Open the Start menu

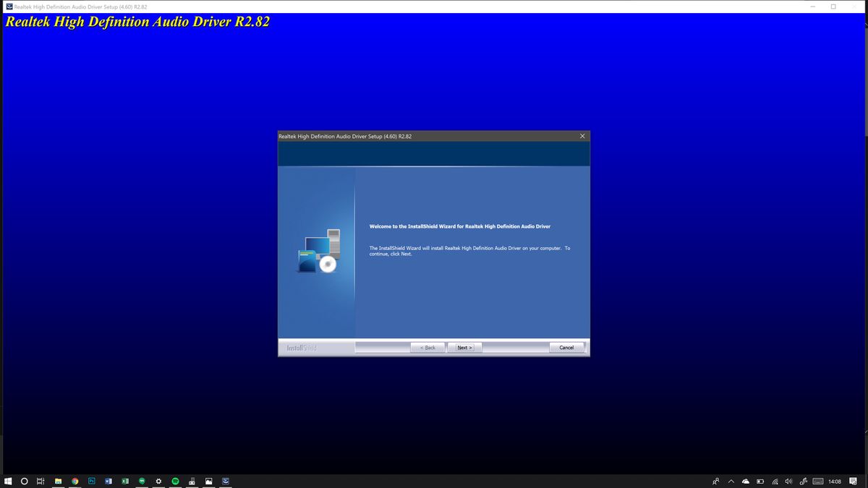[x=9, y=481]
